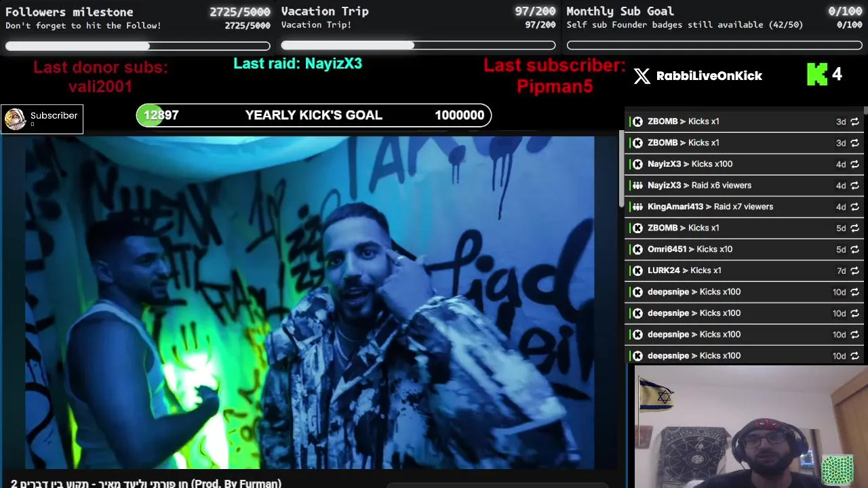Replay the Omri6451 Kicks x10 alert
Screen dimensions: 868x488
854,249
